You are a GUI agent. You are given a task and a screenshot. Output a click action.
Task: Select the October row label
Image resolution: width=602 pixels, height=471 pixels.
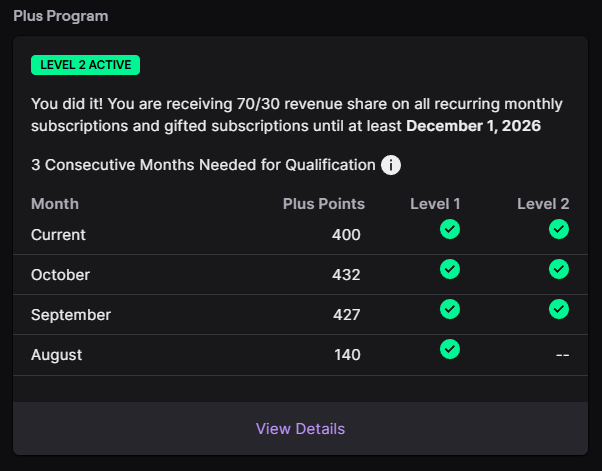(60, 275)
